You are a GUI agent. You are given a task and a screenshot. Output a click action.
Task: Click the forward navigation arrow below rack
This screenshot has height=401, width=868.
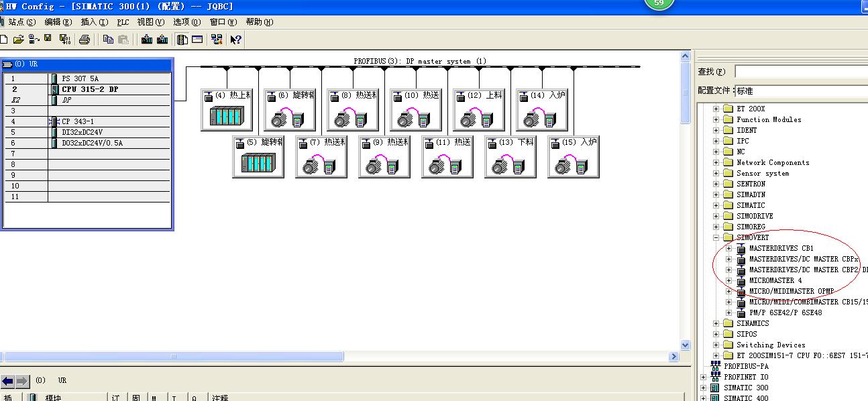(23, 381)
